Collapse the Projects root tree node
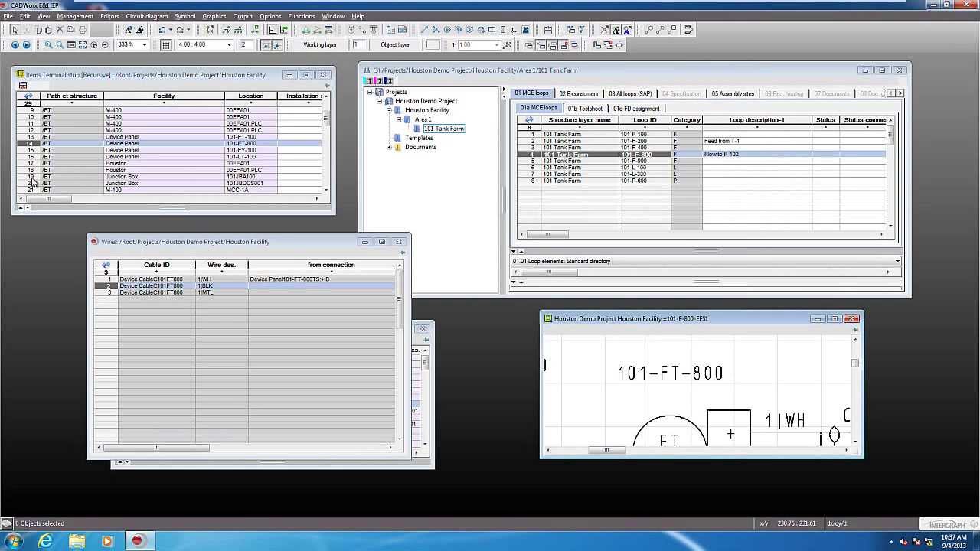The width and height of the screenshot is (980, 551). click(370, 92)
